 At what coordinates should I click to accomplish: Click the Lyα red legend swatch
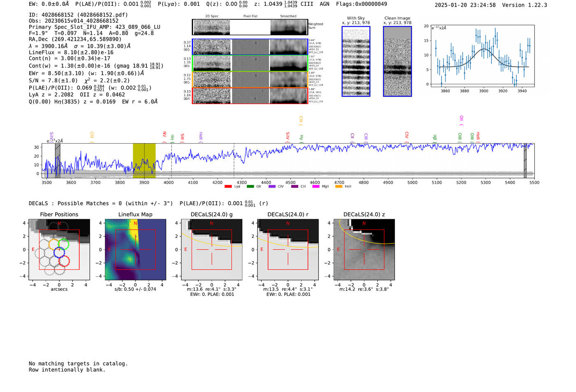[228, 187]
